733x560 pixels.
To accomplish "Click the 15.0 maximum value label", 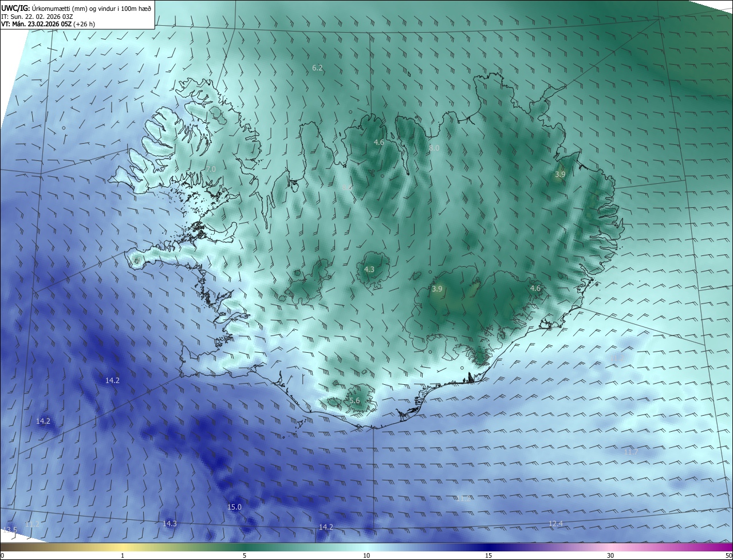I will (234, 507).
